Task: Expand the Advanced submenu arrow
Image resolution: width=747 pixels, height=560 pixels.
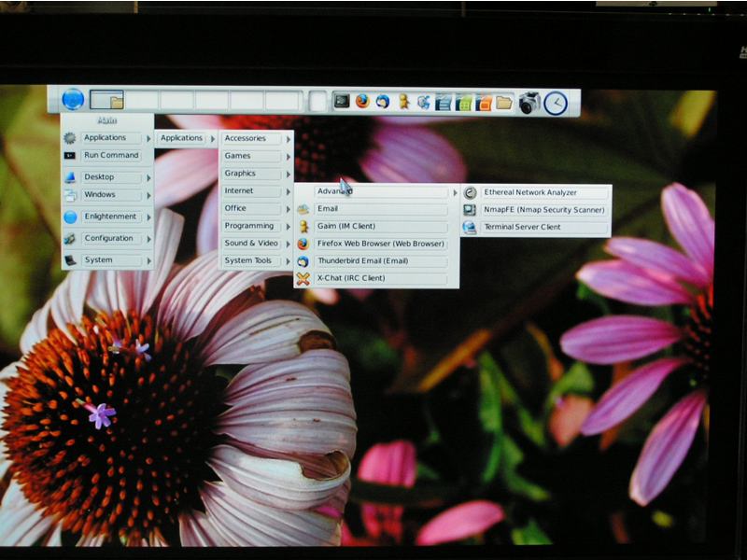Action: coord(455,193)
